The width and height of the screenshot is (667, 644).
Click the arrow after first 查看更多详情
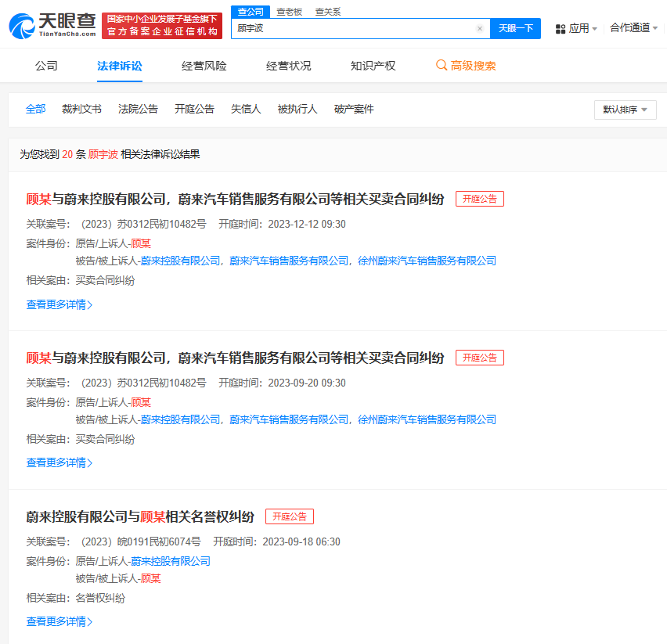(x=92, y=304)
